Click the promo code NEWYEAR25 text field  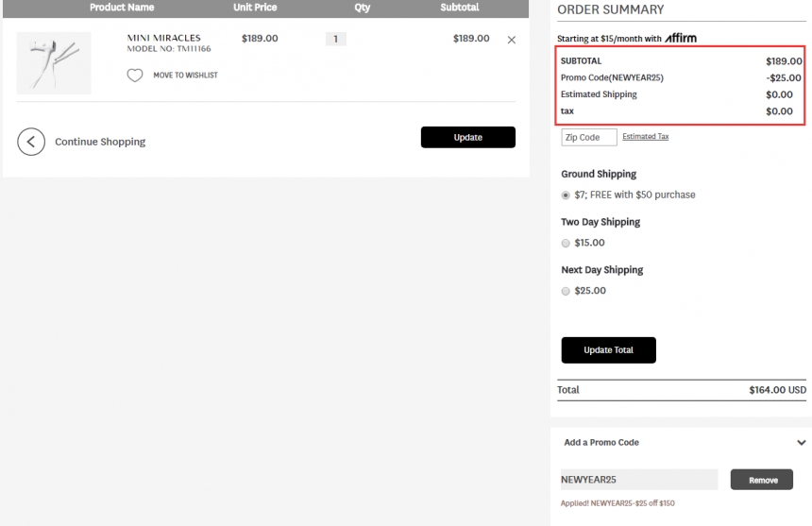(638, 480)
